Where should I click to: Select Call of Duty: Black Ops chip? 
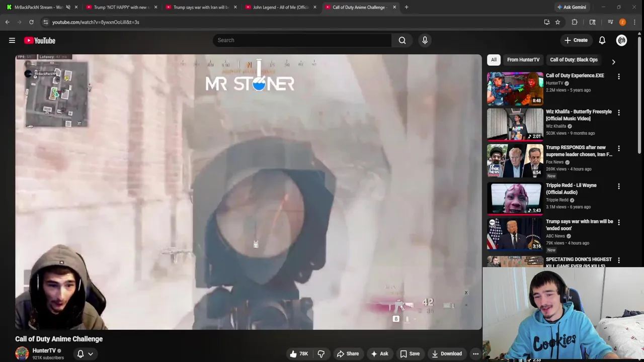574,60
